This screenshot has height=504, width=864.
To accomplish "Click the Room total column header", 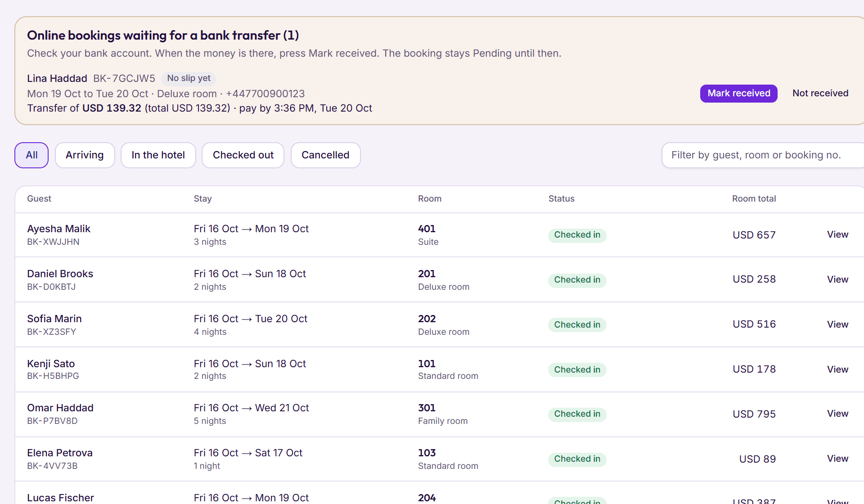I will 754,198.
